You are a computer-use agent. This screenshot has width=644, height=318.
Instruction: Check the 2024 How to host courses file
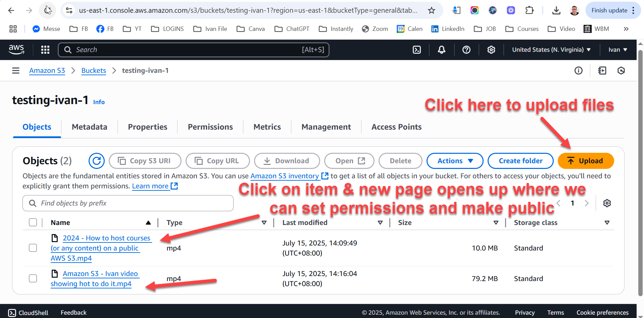(33, 248)
